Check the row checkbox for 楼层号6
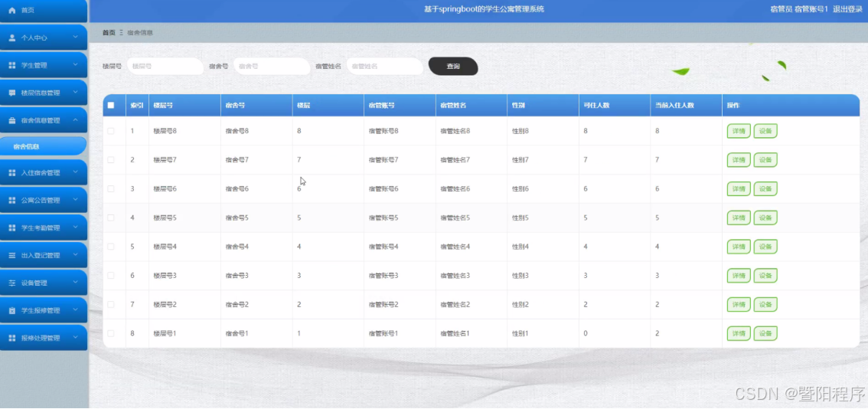 pyautogui.click(x=111, y=188)
